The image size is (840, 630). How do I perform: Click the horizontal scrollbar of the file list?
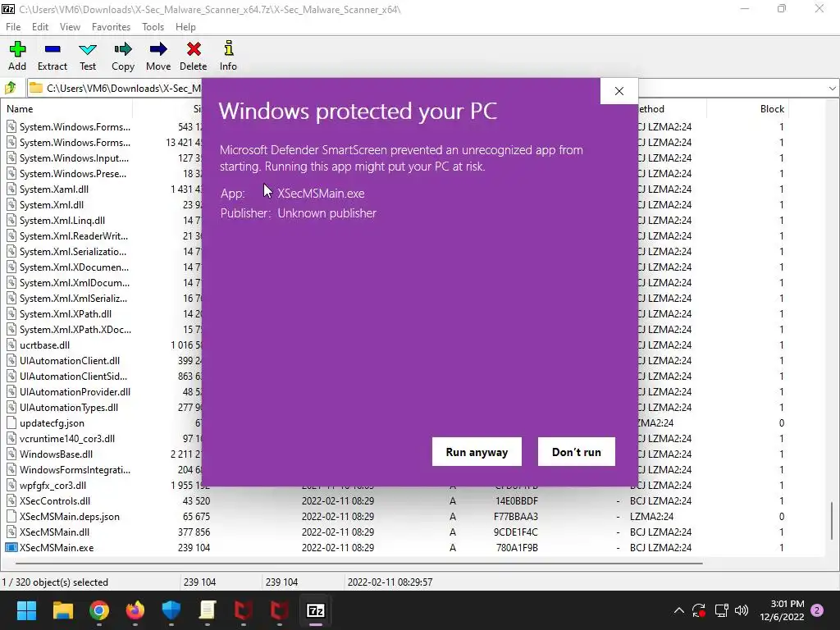click(359, 563)
